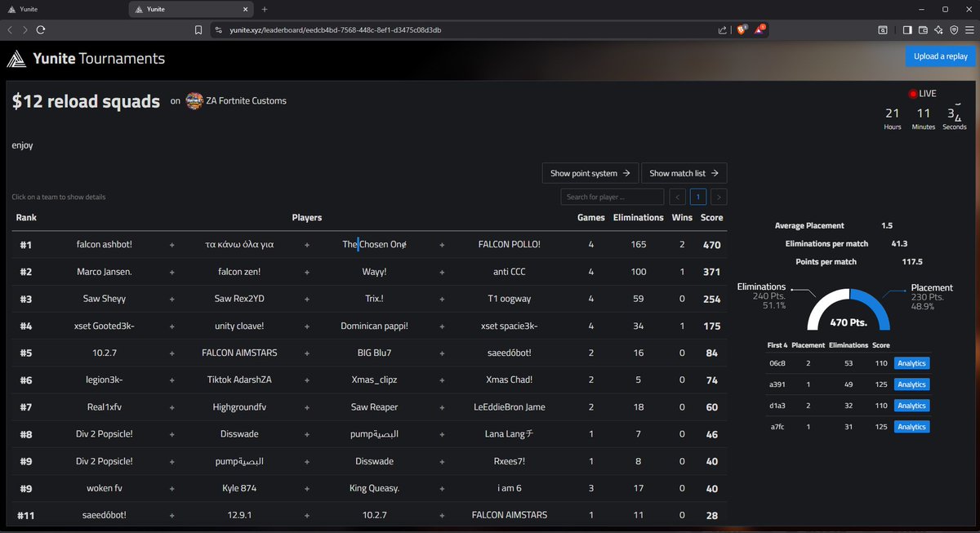Select rank #5 row with FALCON AIMSTARS

pyautogui.click(x=369, y=353)
